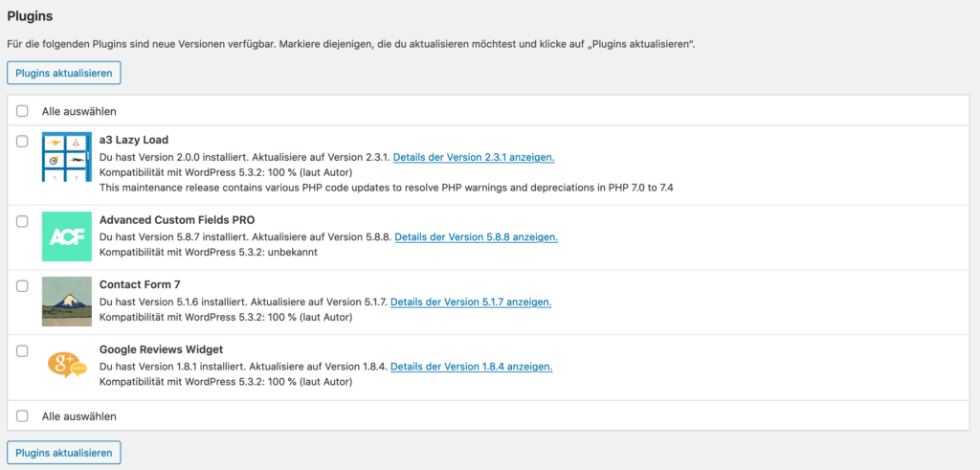The image size is (980, 470).
Task: Click the Advanced Custom Fields PRO ACF logo
Action: (x=66, y=236)
